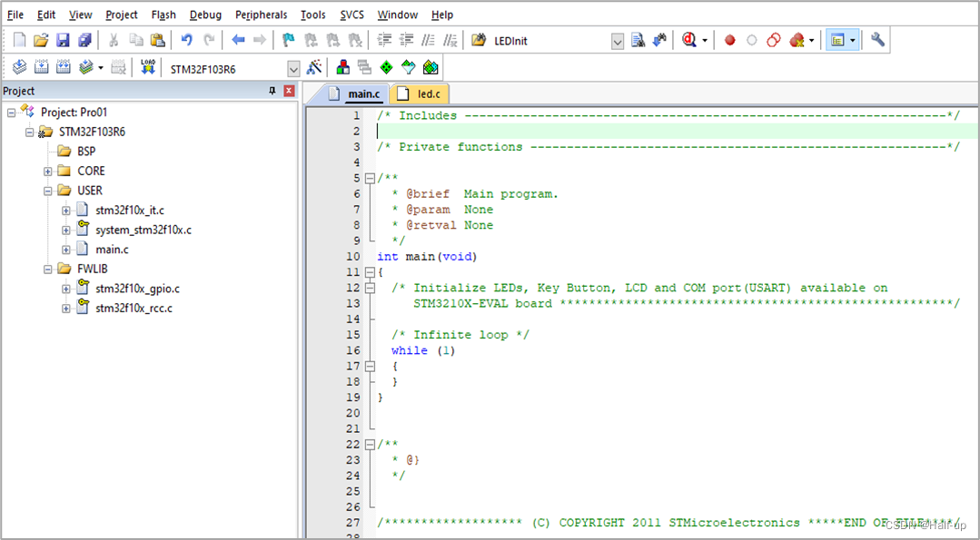
Task: Start the debug session with the magnifier d icon
Action: [689, 41]
